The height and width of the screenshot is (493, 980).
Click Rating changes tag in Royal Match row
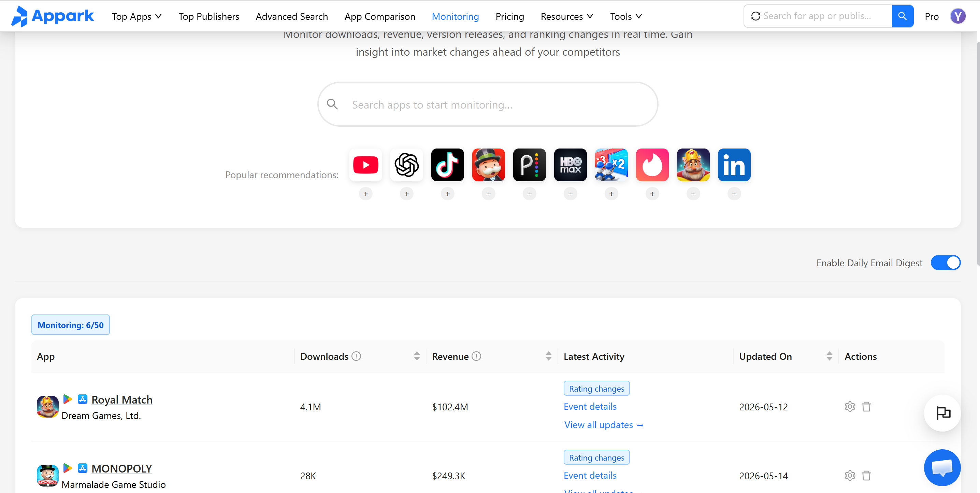click(596, 388)
